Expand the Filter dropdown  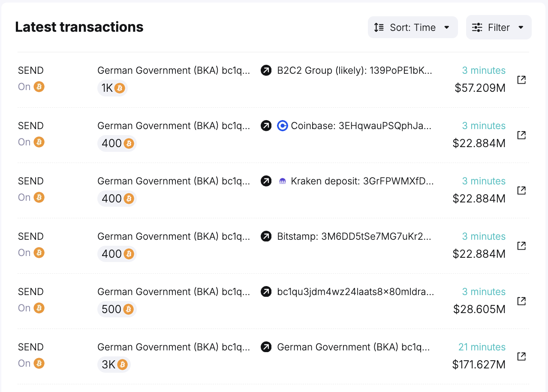coord(498,27)
